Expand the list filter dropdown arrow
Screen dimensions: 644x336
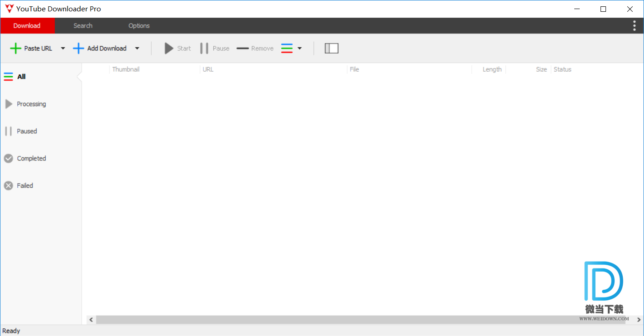[300, 49]
